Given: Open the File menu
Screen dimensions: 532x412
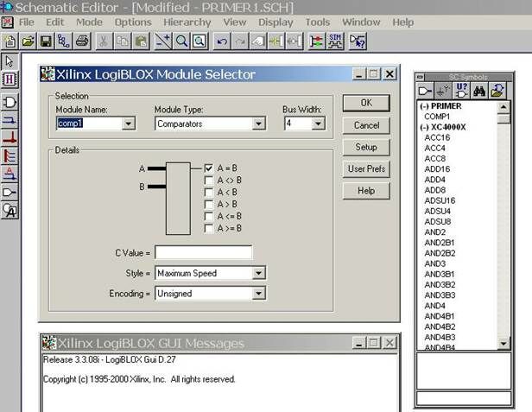Looking at the screenshot, I should coord(27,22).
